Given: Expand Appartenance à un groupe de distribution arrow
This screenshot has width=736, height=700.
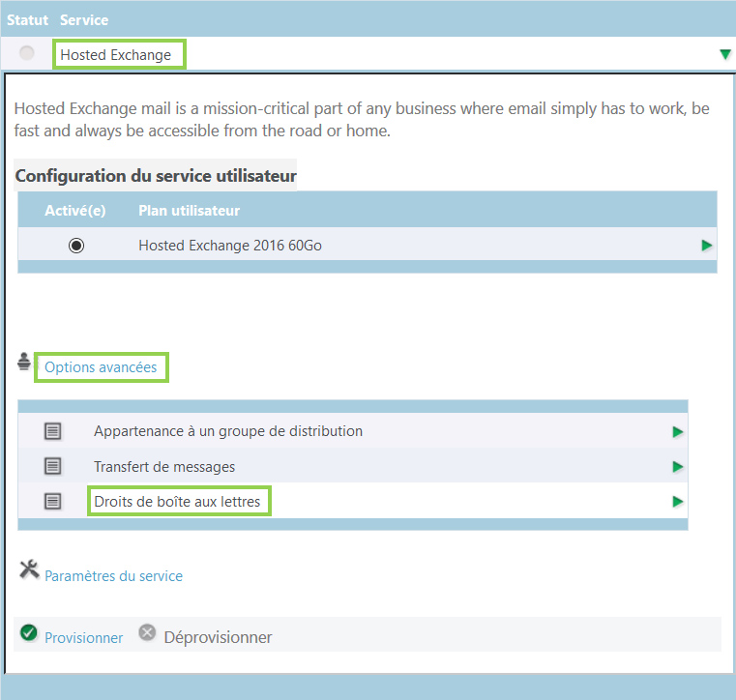Looking at the screenshot, I should click(677, 431).
